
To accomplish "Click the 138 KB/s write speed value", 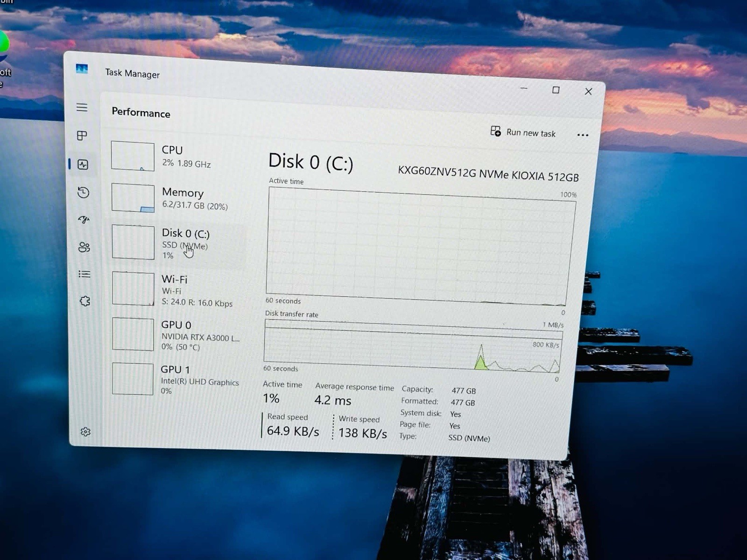I will tap(362, 433).
